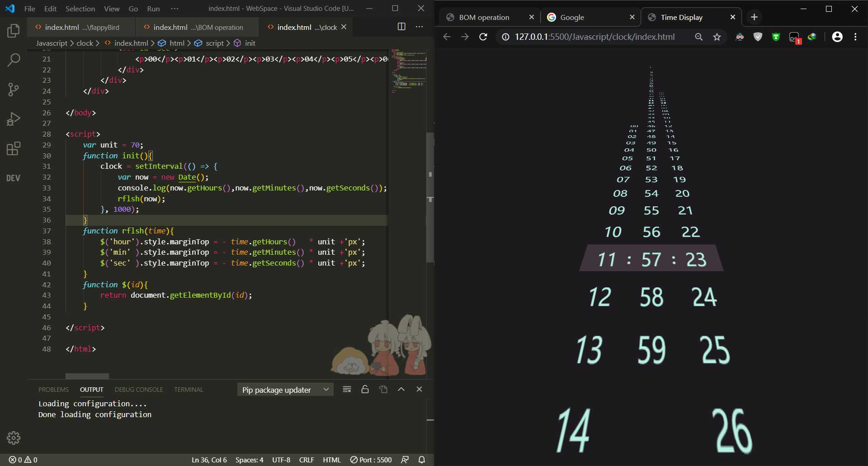Open the Go menu
Screen dimensions: 868x466
point(133,9)
